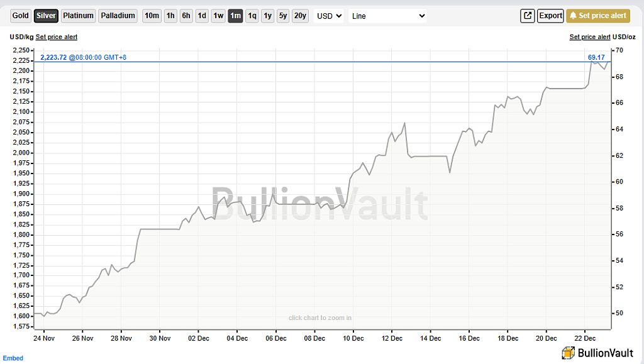Select the Gold metal toggle
This screenshot has height=364, width=644.
[x=21, y=16]
